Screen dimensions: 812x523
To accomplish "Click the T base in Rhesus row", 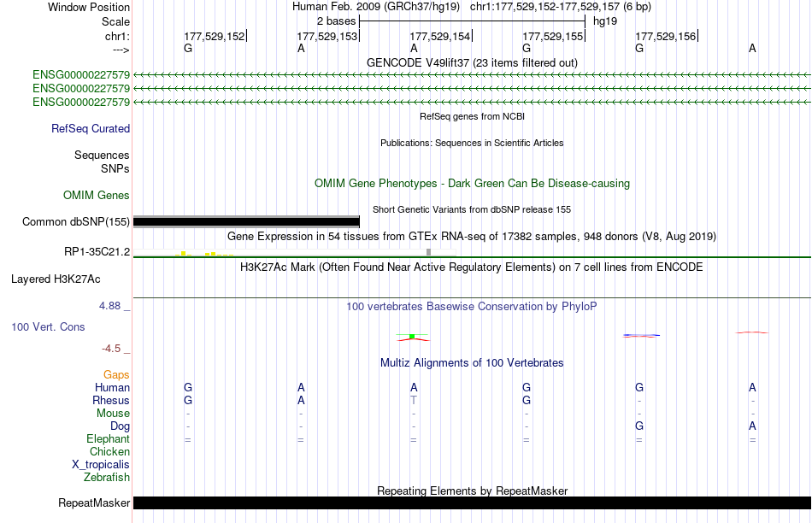I will tap(413, 400).
